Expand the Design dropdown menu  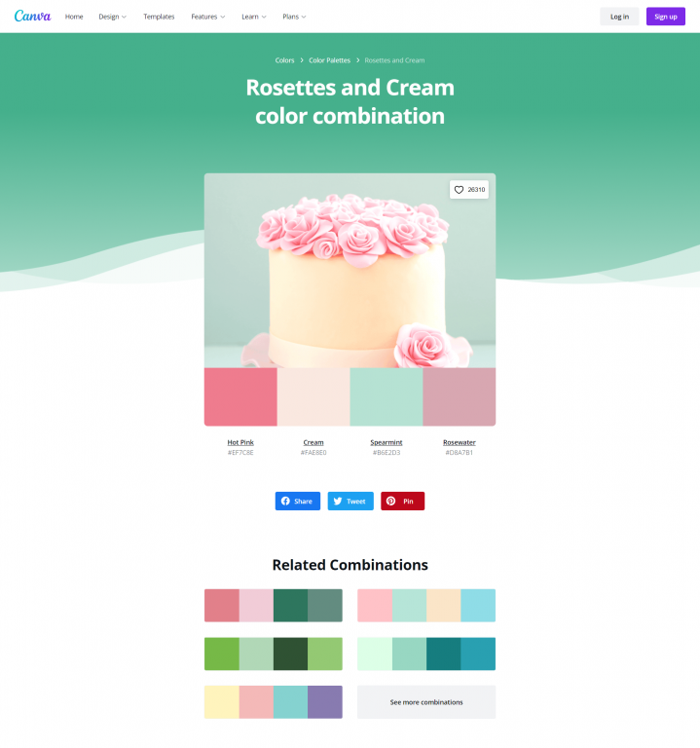[113, 17]
